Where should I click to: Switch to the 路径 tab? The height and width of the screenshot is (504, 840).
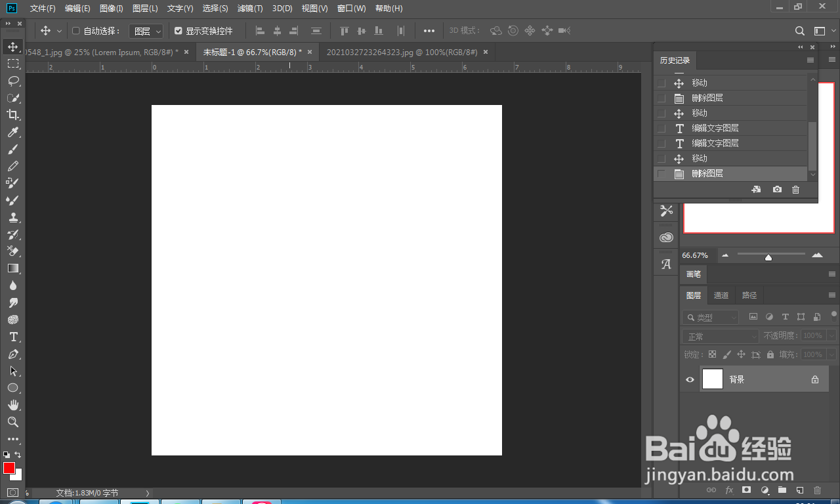(x=749, y=295)
